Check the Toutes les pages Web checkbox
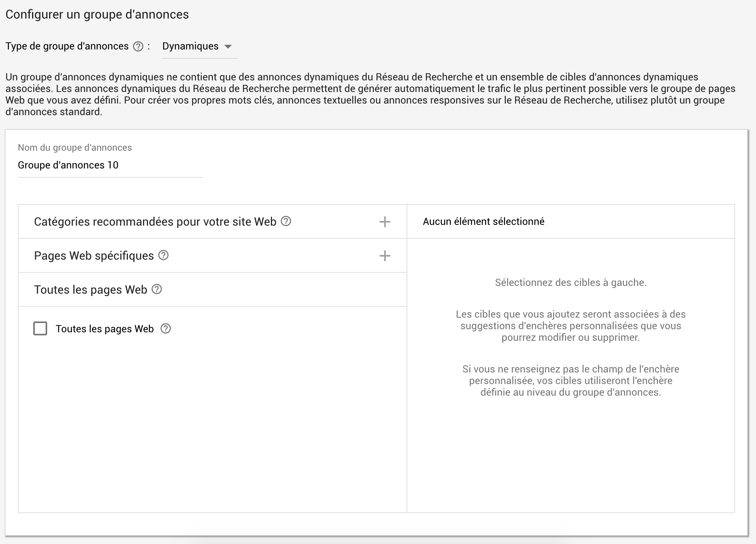The image size is (756, 544). 40,328
